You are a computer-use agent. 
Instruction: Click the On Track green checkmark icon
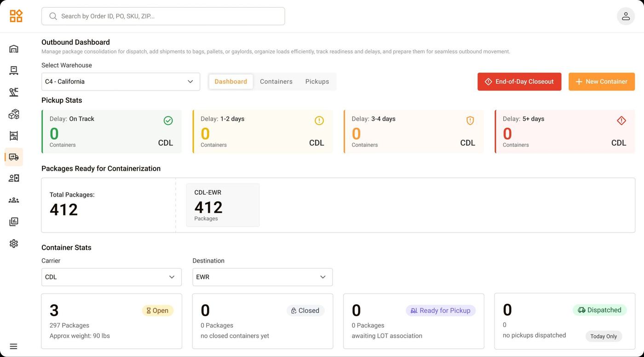168,120
